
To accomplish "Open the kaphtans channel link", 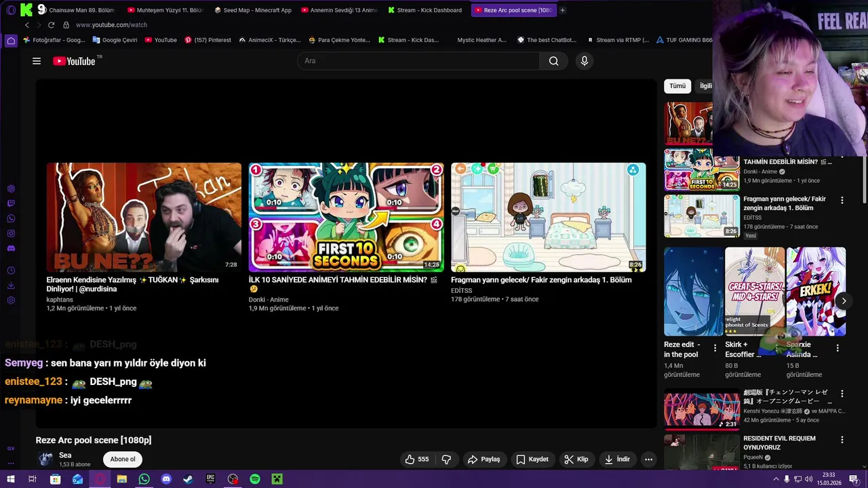I will (x=60, y=300).
